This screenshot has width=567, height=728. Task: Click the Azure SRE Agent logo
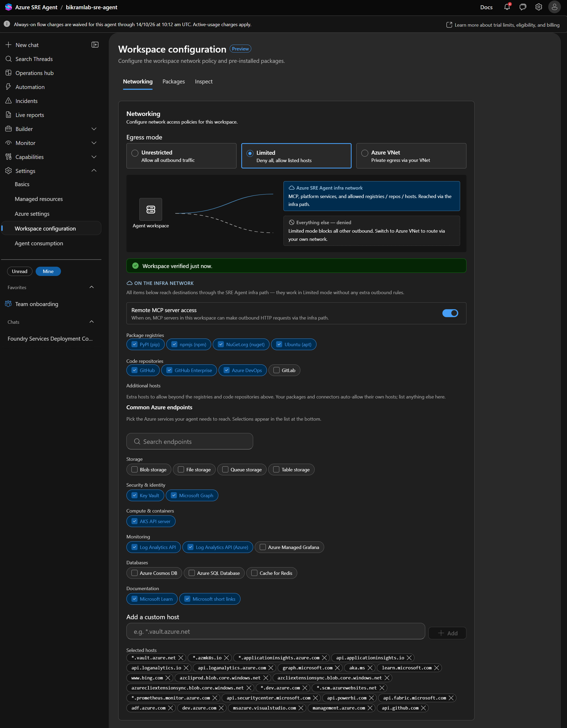8,7
